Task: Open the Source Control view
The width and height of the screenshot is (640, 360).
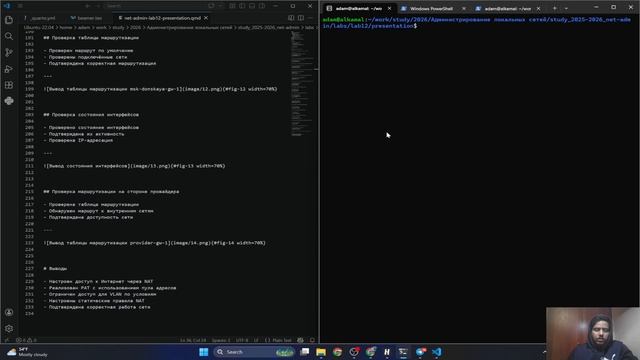Action: [9, 52]
